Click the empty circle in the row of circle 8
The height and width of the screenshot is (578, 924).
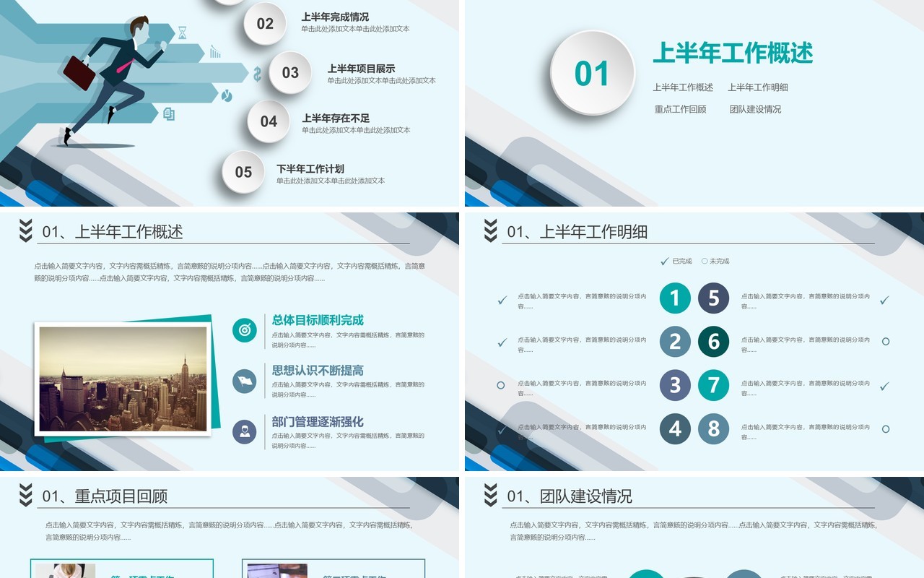point(886,428)
